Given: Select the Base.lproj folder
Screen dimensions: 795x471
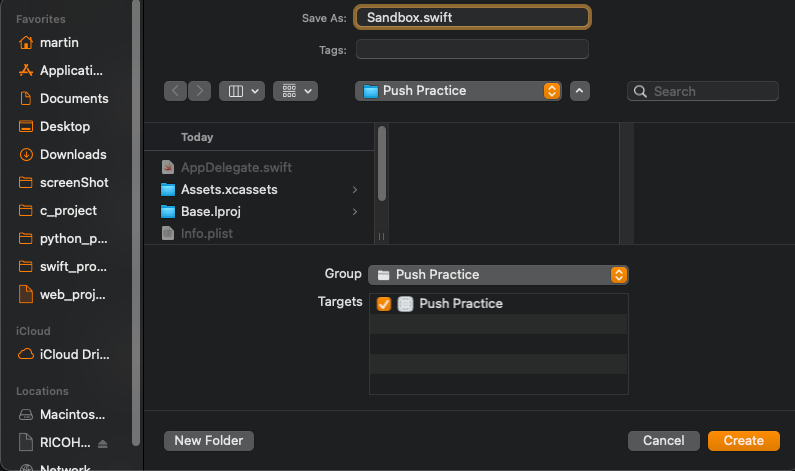Looking at the screenshot, I should pos(210,211).
